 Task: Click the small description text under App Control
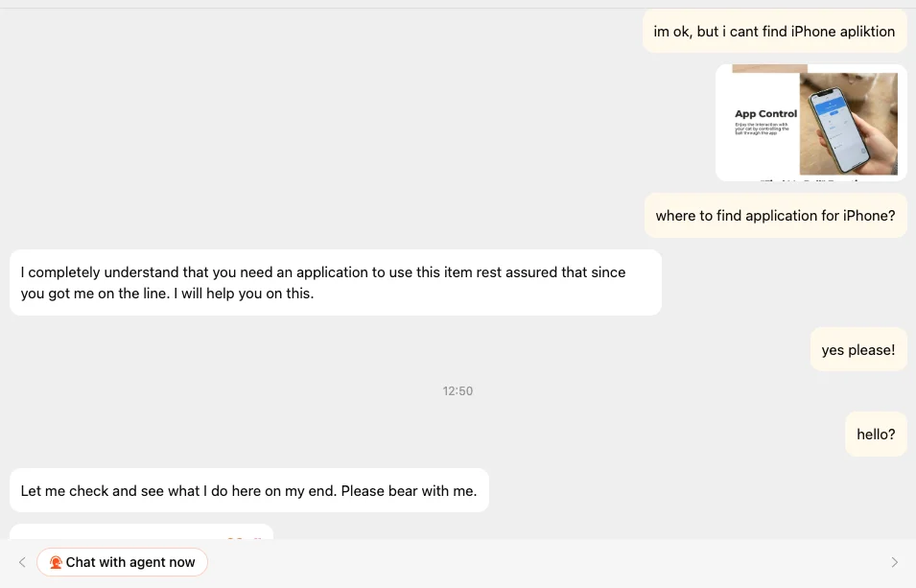(x=763, y=128)
